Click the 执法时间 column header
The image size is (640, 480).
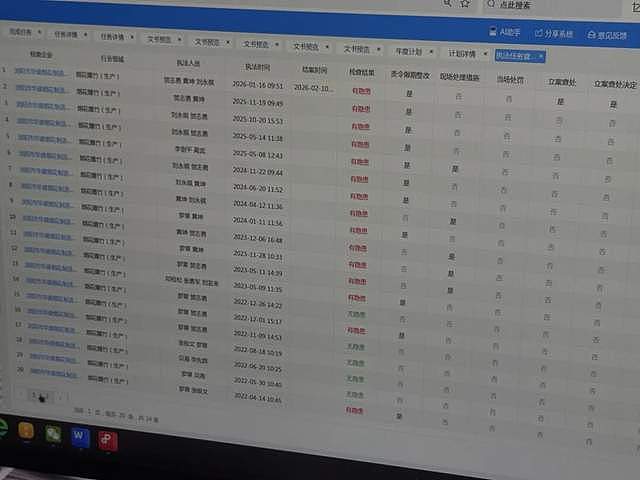point(258,67)
